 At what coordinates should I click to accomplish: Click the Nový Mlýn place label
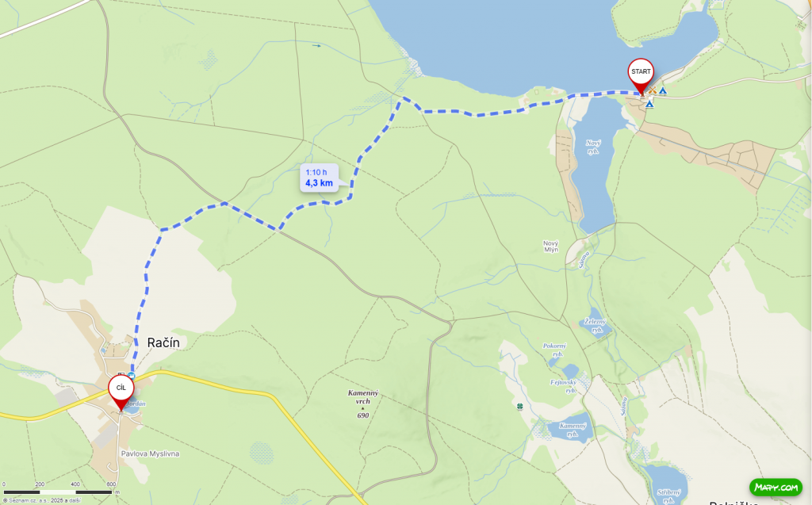point(551,246)
